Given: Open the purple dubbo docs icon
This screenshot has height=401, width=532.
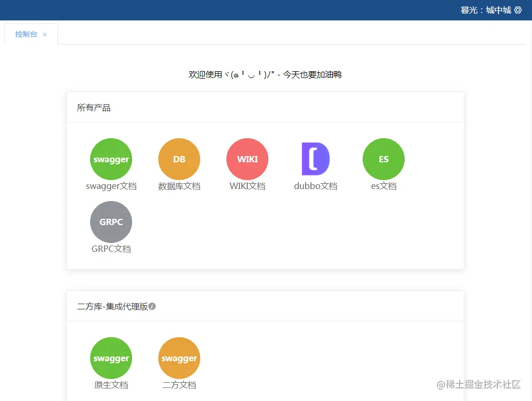Looking at the screenshot, I should 316,159.
